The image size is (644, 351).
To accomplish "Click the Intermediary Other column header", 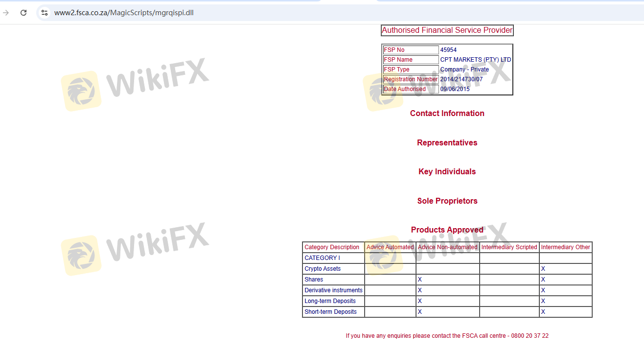I will 566,247.
